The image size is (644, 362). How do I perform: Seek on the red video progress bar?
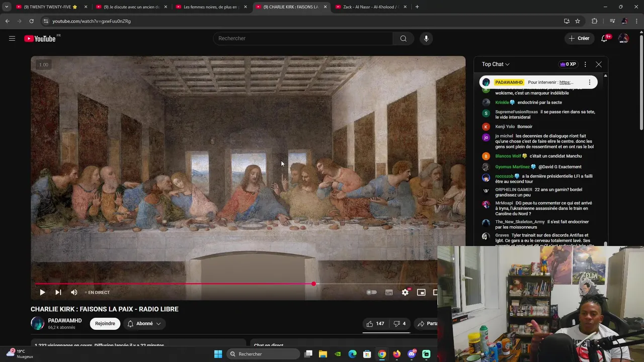pos(174,284)
